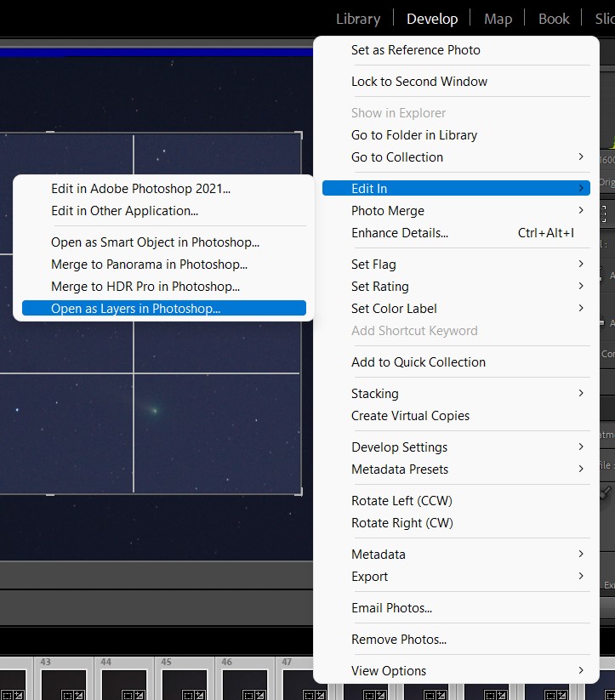Choose Open as Smart Object in Photoshop
Viewport: 615px width, 700px height.
pyautogui.click(x=164, y=242)
